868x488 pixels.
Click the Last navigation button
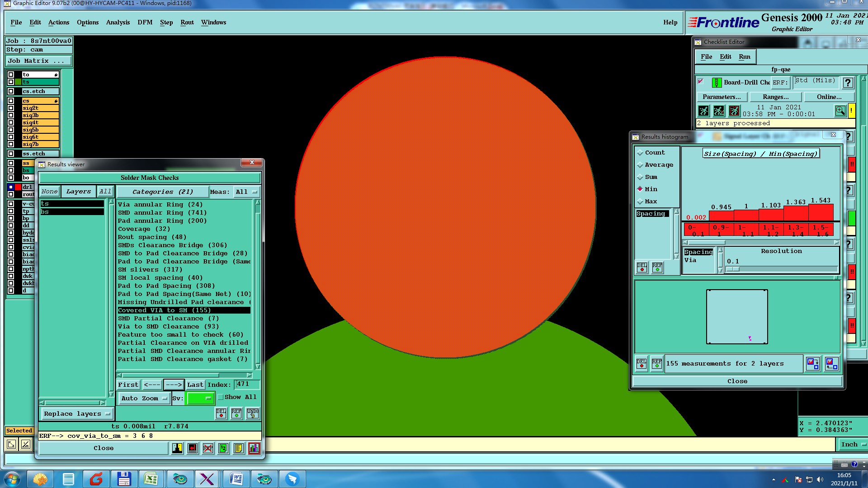tap(195, 385)
